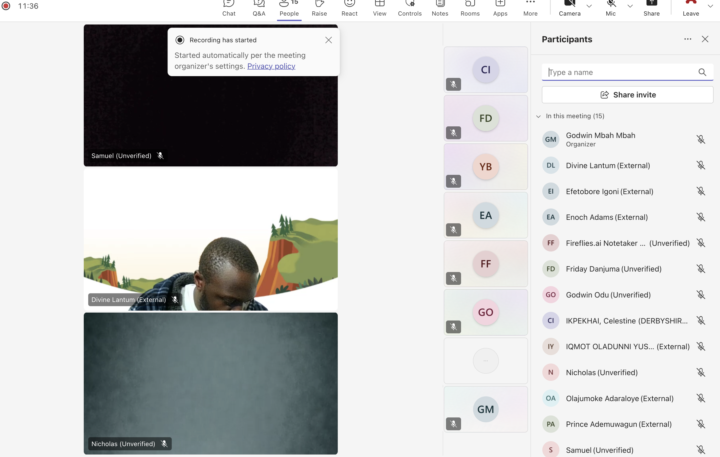Click the IY avatar in participant list
The width and height of the screenshot is (720, 457).
tap(551, 346)
